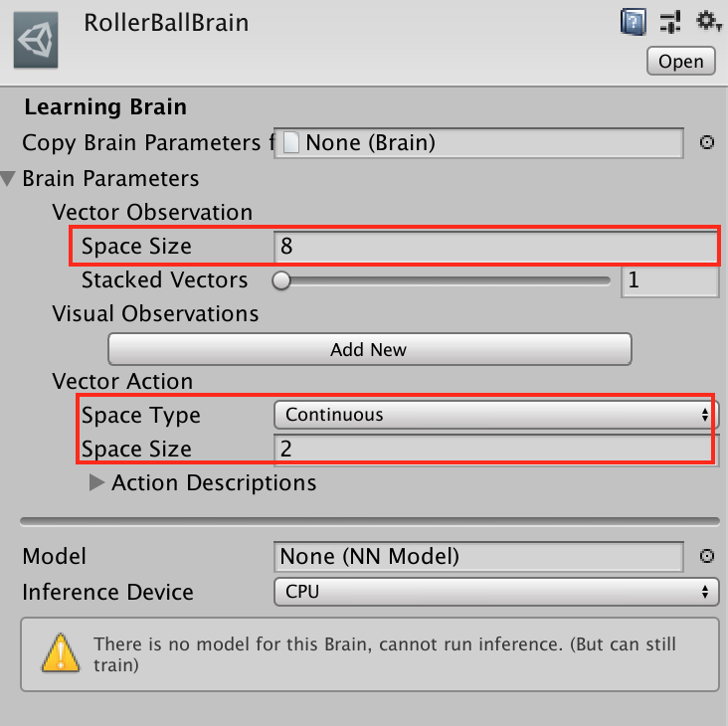Image resolution: width=728 pixels, height=726 pixels.
Task: Click the Vector Action Space Size field
Action: 493,450
